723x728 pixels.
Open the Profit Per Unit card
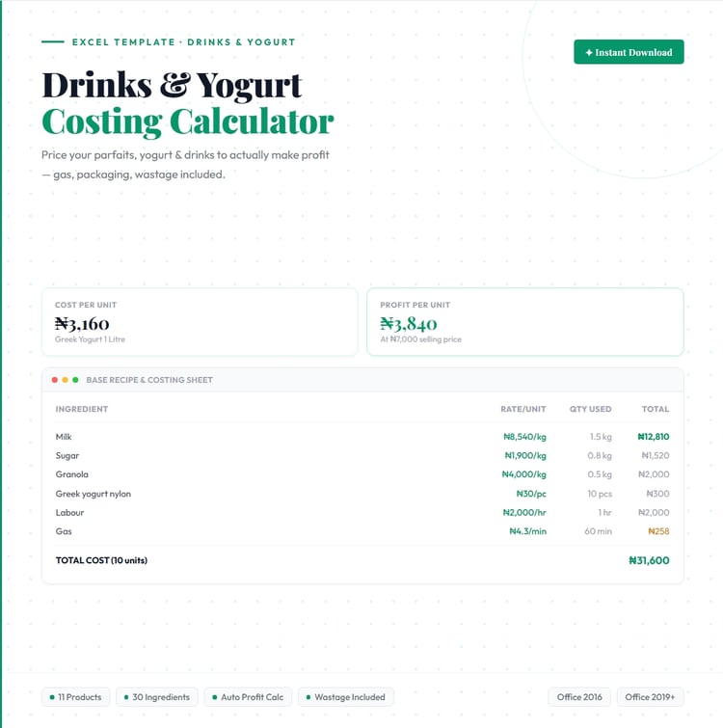[x=525, y=322]
